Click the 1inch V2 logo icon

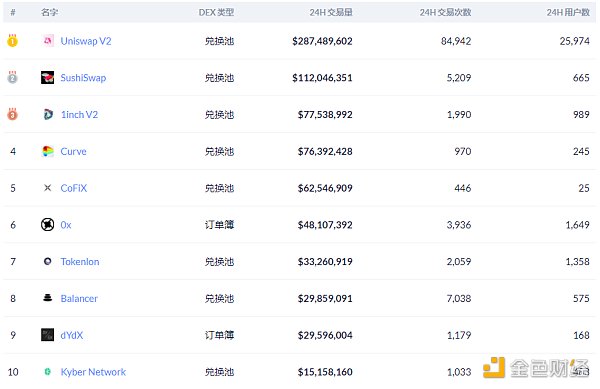point(47,114)
